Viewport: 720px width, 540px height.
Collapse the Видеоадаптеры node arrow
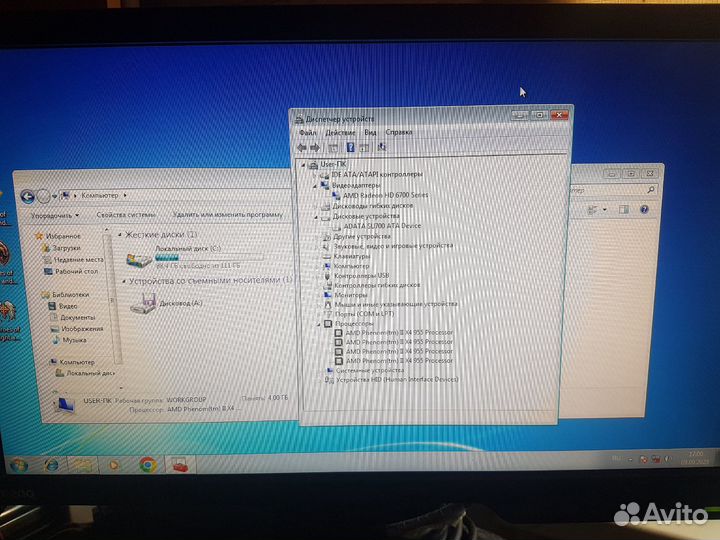(x=315, y=186)
